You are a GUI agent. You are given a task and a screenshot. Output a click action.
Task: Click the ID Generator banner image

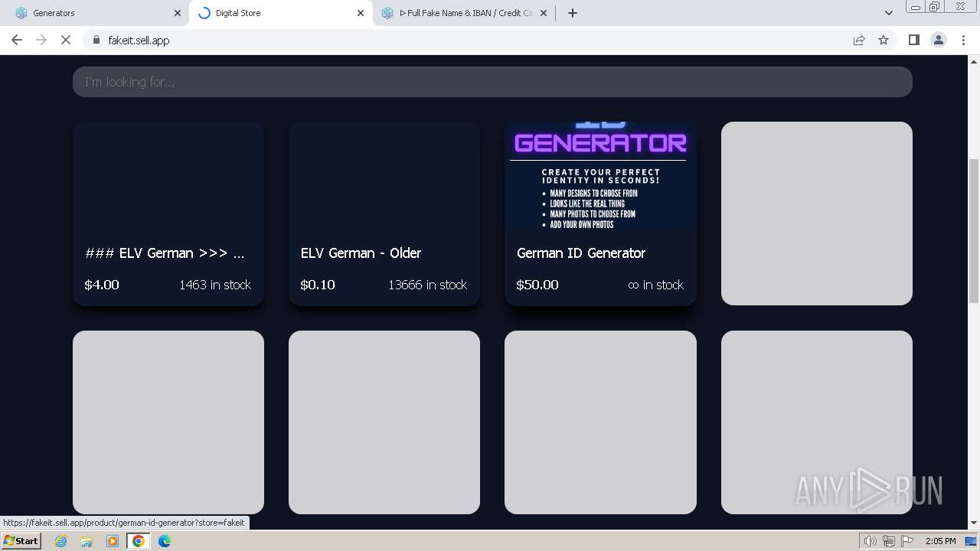(600, 177)
